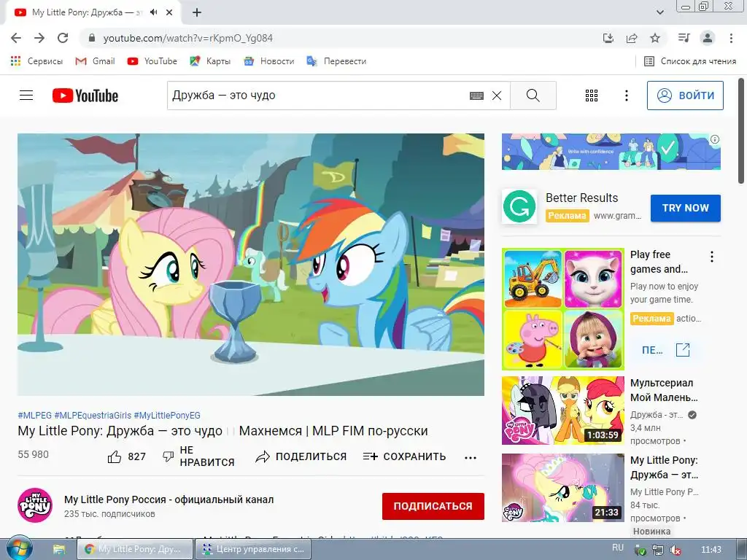Reload the current page
Viewport: 747px width, 560px height.
pos(63,38)
